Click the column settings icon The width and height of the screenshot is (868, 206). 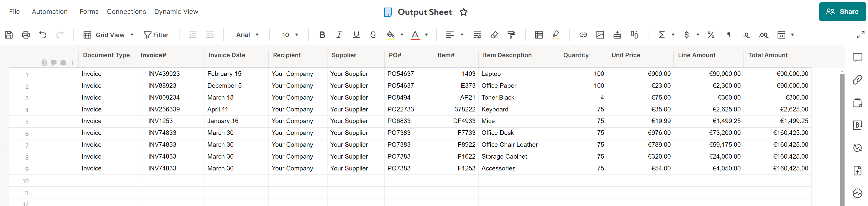tap(634, 35)
